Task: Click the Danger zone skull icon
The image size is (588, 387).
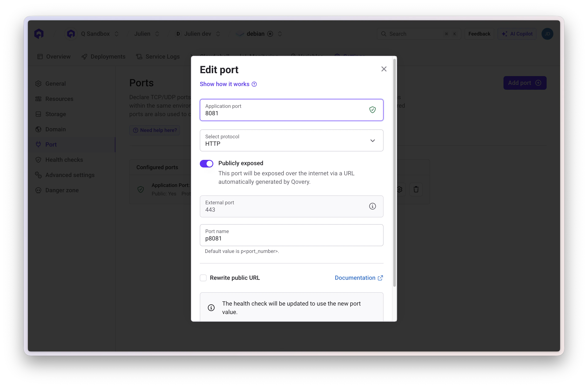Action: pos(38,190)
